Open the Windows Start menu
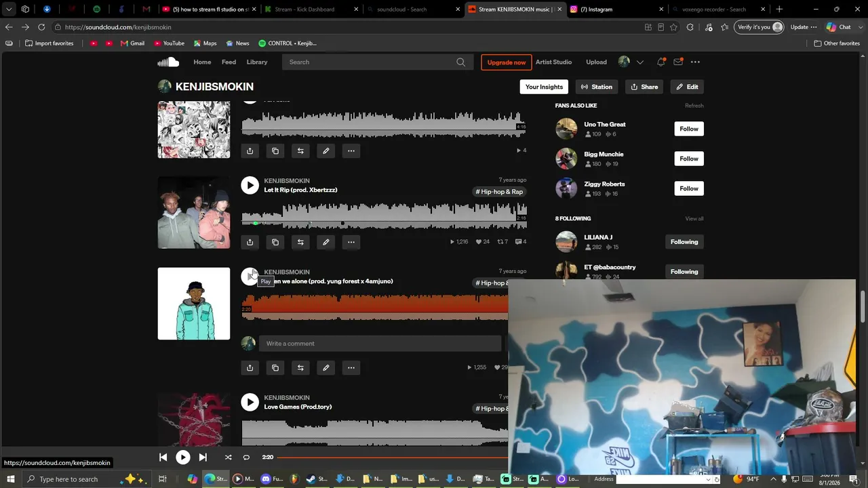868x488 pixels. [x=11, y=479]
